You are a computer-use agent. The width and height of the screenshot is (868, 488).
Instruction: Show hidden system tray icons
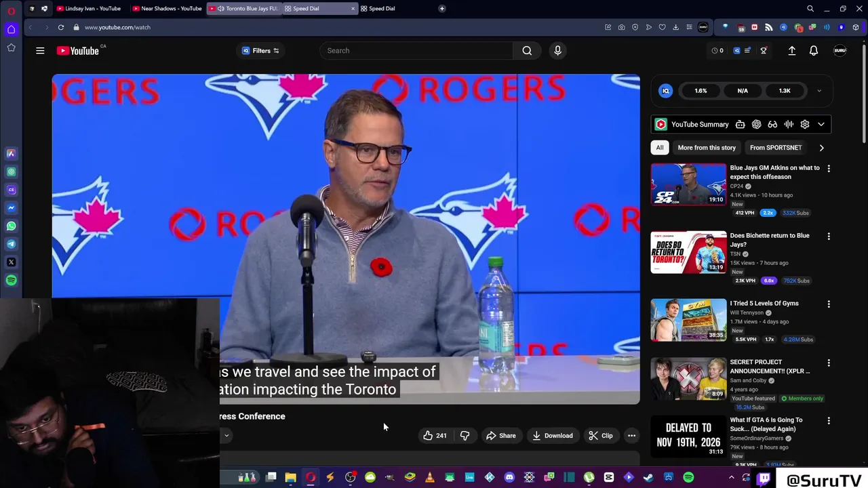tap(731, 478)
